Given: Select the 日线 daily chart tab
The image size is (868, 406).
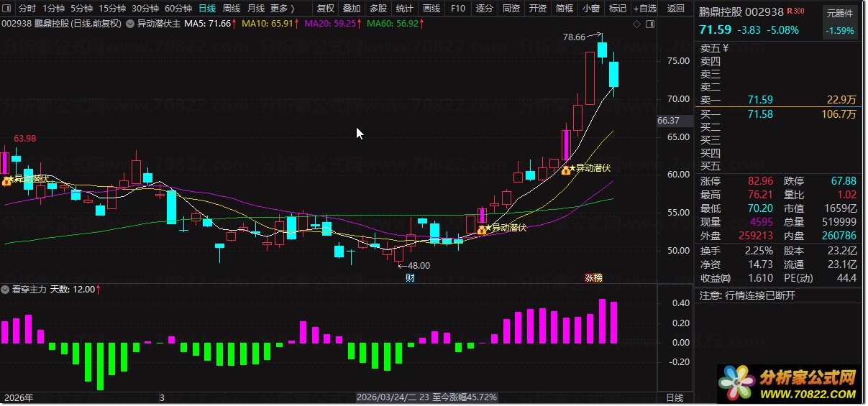Looking at the screenshot, I should 207,9.
